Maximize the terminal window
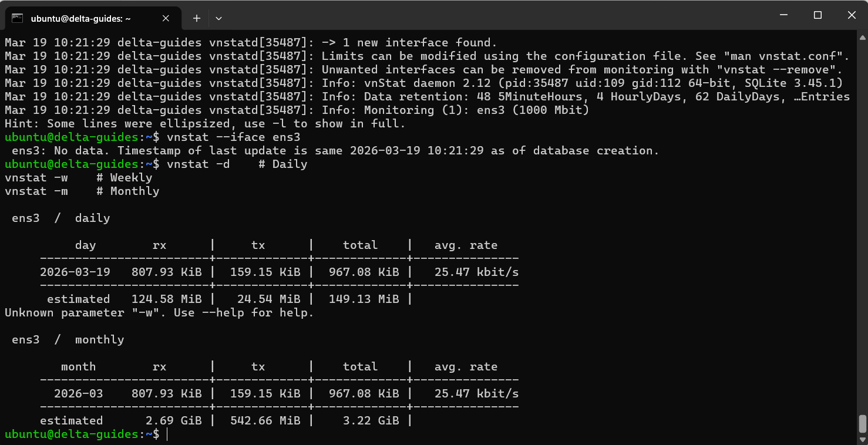 817,15
